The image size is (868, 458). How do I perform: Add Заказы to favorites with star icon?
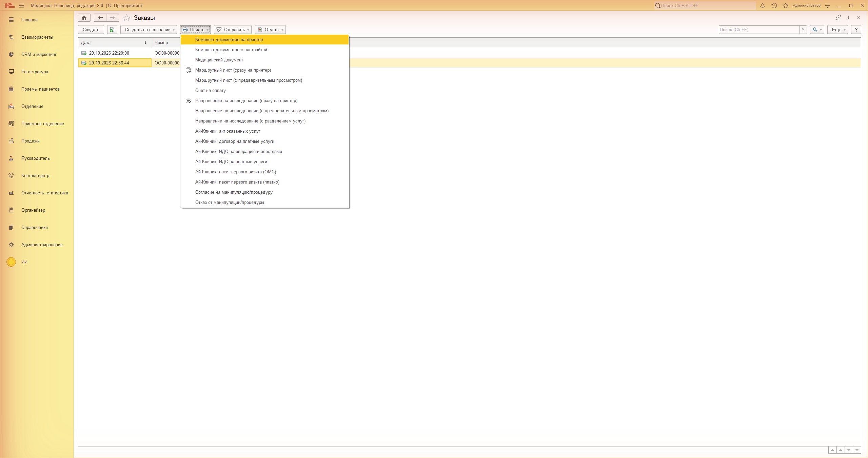pos(126,18)
